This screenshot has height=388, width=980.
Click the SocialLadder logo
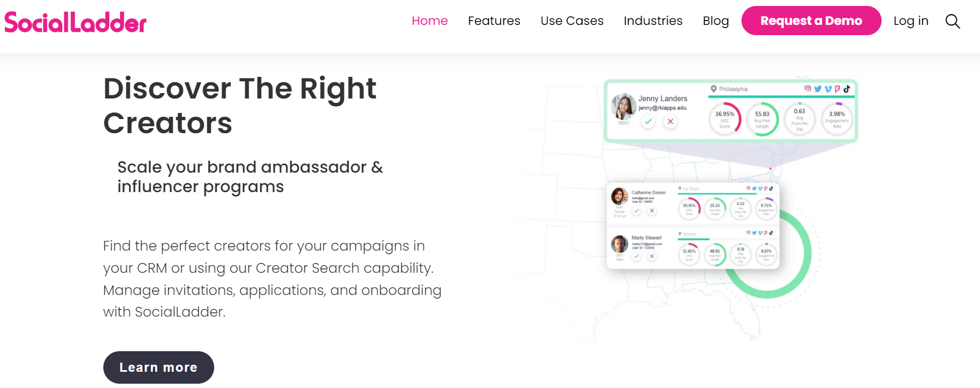tap(75, 22)
